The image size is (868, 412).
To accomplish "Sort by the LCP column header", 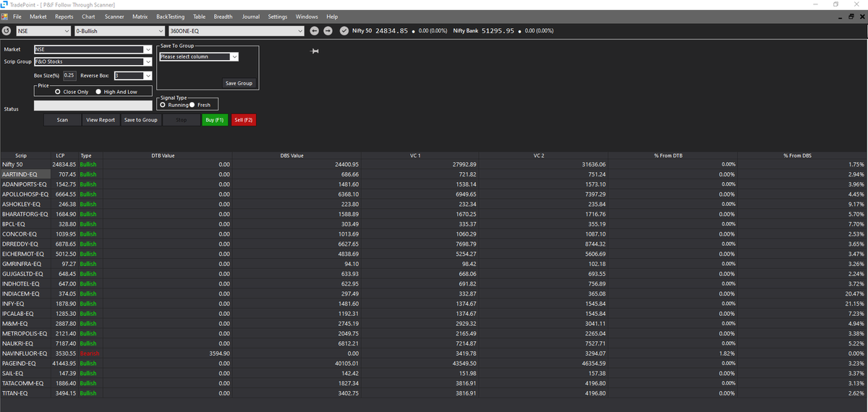I will coord(61,155).
